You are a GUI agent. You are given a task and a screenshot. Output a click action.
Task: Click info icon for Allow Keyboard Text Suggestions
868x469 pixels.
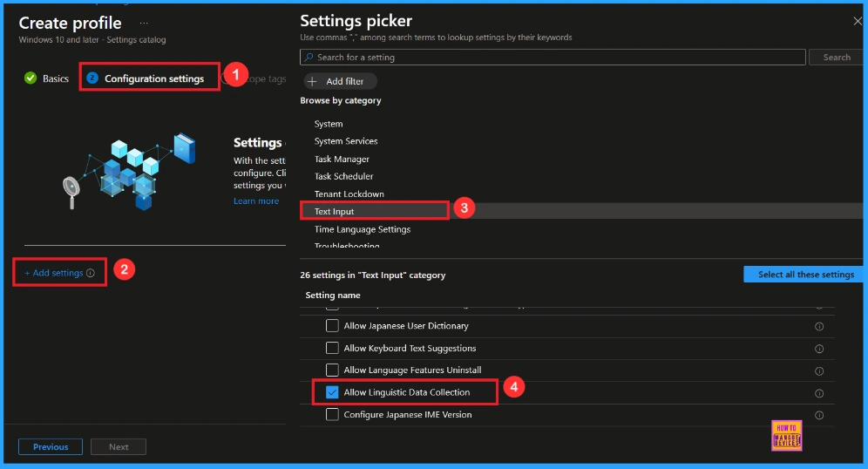coord(818,349)
